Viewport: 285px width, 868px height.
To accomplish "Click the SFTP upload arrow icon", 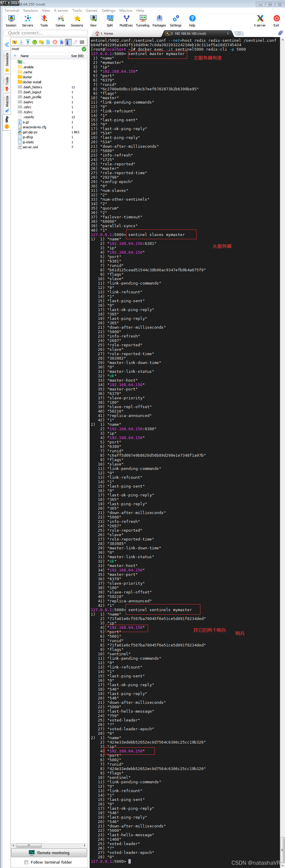I will (28, 42).
